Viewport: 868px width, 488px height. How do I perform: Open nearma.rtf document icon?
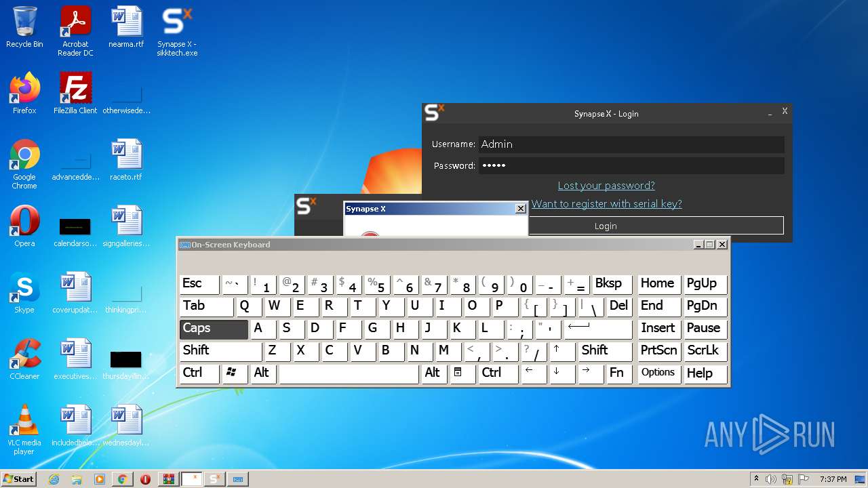[126, 27]
